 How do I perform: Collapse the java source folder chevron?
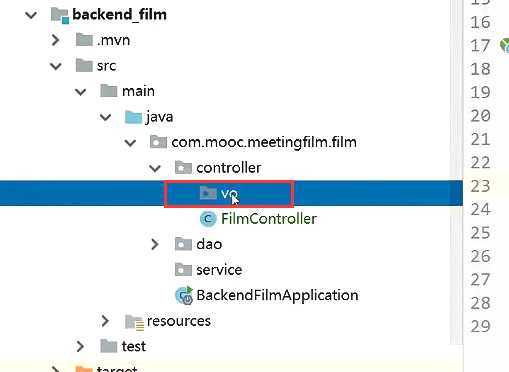[106, 117]
